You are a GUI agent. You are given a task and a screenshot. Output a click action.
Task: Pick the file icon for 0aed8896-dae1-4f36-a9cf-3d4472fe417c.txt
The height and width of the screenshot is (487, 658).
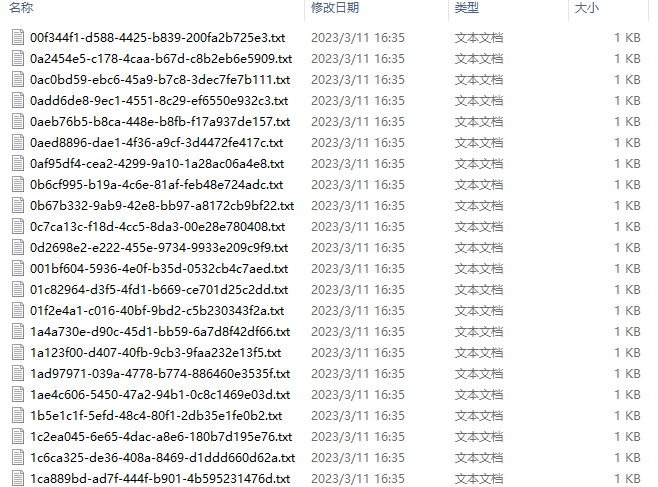coord(18,142)
